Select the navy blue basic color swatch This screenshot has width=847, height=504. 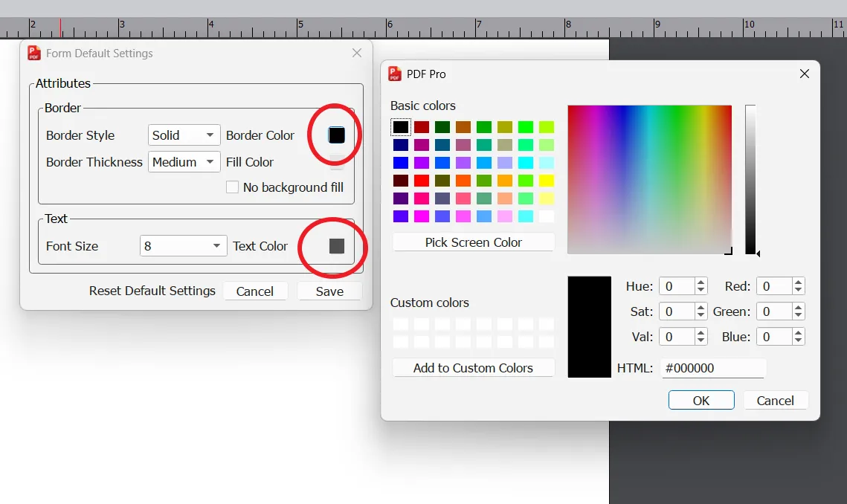click(401, 145)
